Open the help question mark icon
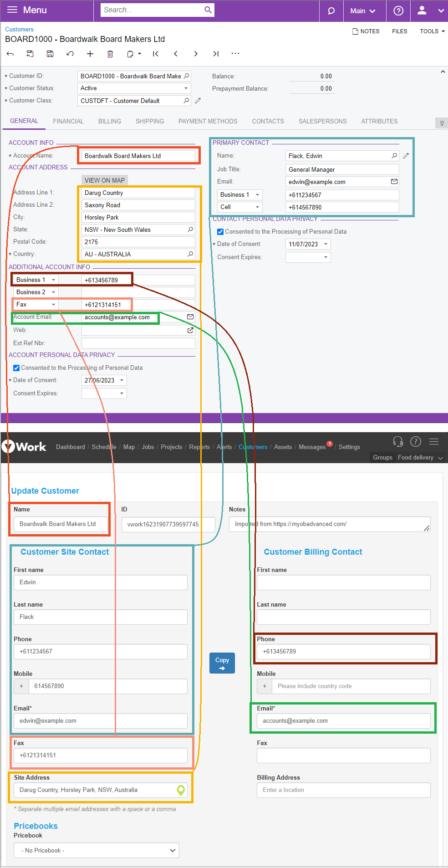The width and height of the screenshot is (448, 868). click(x=398, y=10)
